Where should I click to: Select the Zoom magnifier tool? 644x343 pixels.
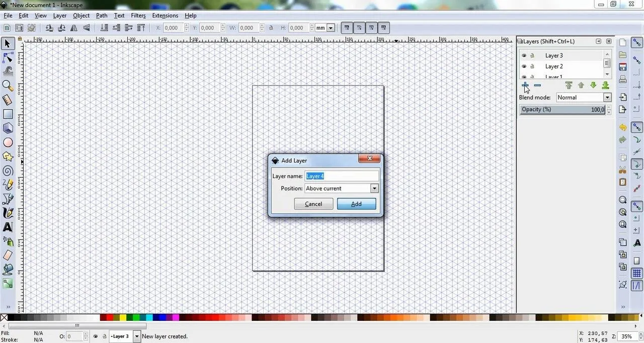click(x=8, y=86)
